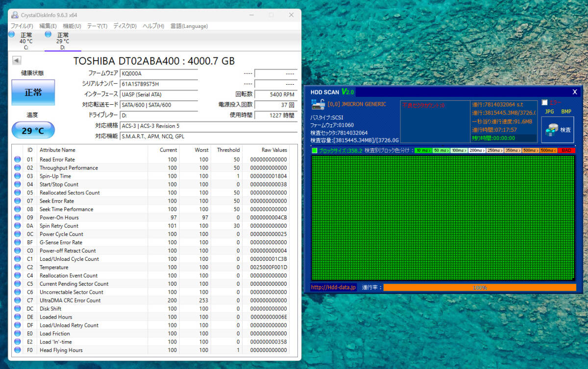Viewport: 588px width, 369px height.
Task: Click the Read Error Rate status orb
Action: pyautogui.click(x=18, y=160)
